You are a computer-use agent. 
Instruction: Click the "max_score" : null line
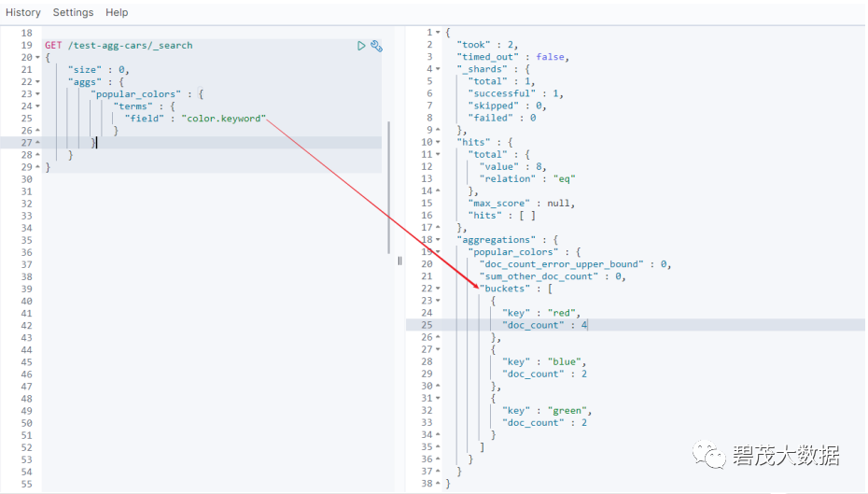522,204
